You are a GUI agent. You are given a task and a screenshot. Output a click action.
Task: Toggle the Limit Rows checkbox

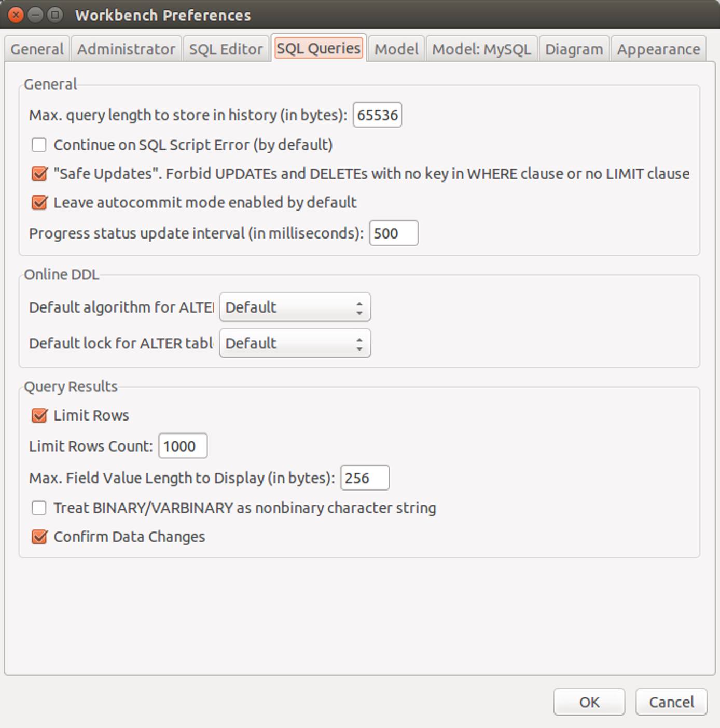(x=38, y=415)
